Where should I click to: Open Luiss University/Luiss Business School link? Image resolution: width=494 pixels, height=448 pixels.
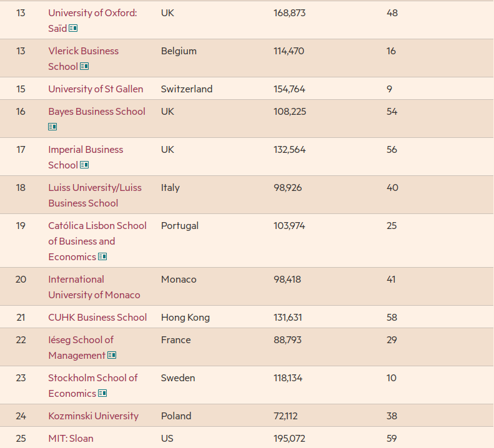tap(95, 195)
